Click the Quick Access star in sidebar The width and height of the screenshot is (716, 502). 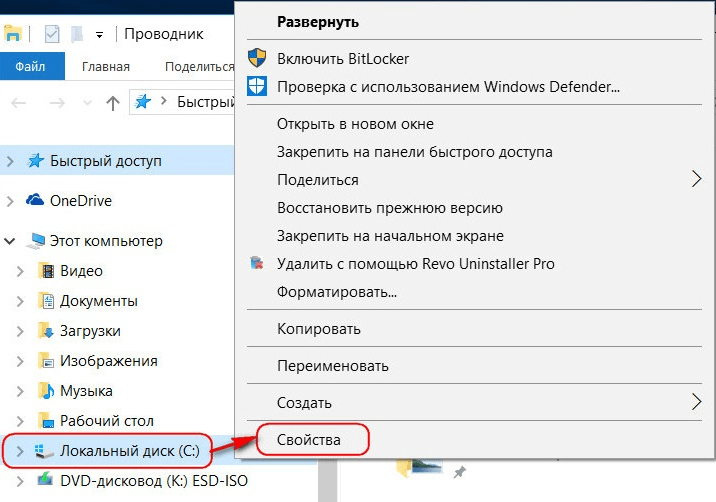[36, 161]
